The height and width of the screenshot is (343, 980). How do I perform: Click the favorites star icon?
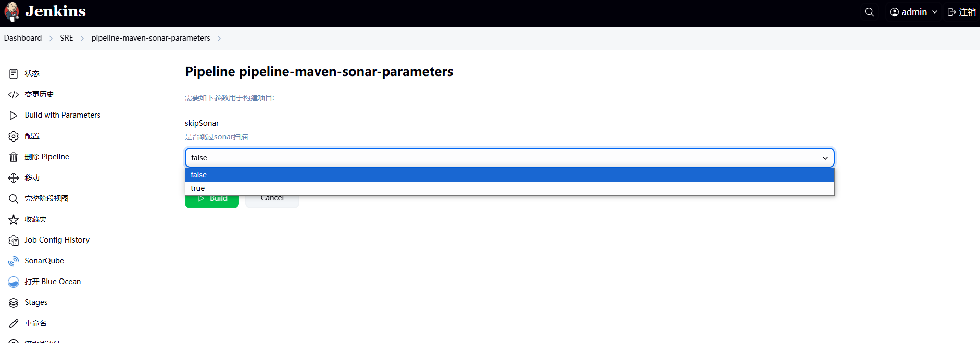[x=14, y=220]
